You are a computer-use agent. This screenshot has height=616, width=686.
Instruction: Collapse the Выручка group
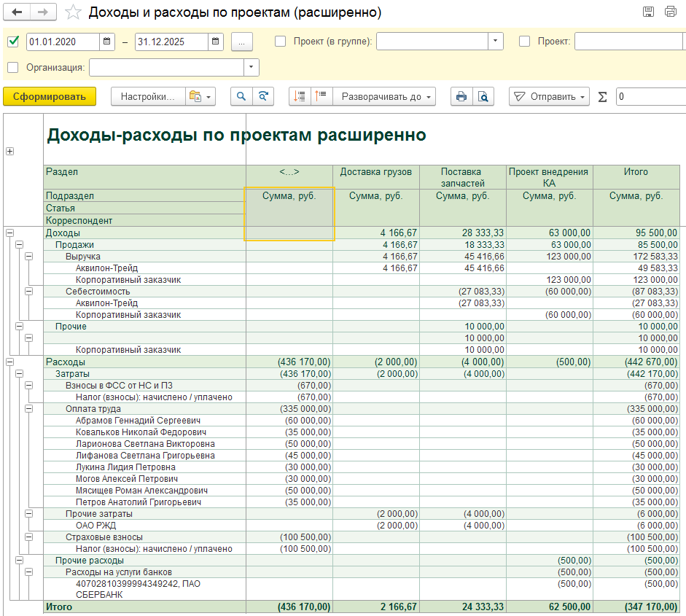tap(29, 257)
